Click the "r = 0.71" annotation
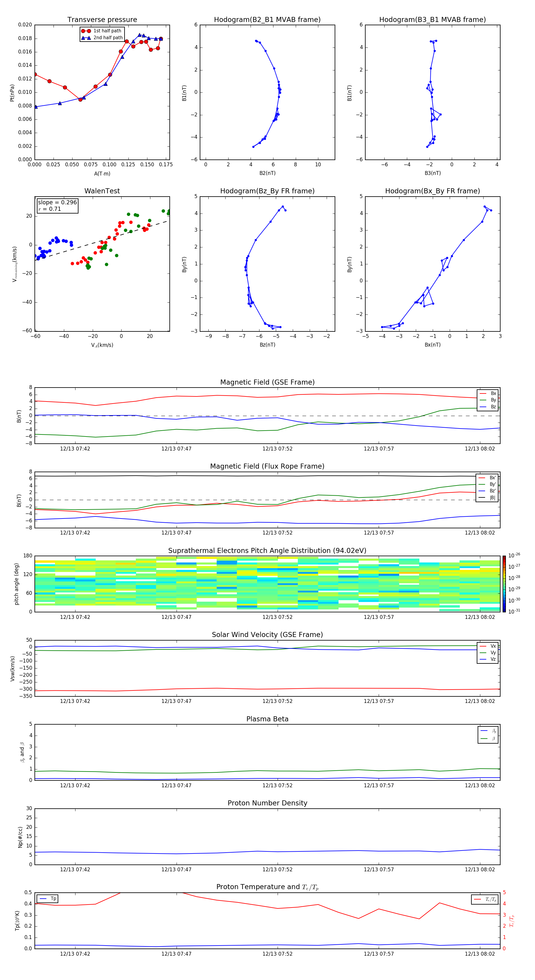The image size is (535, 980). pyautogui.click(x=50, y=209)
